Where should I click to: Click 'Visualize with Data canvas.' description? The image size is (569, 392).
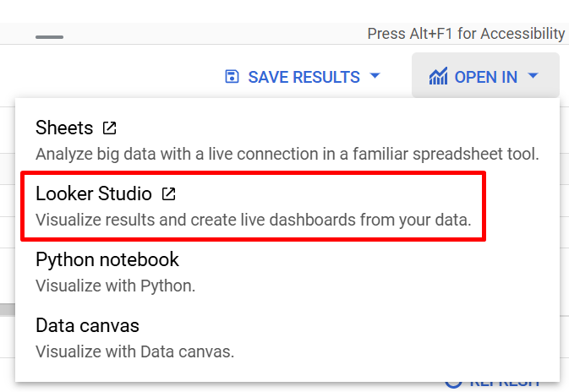tap(134, 351)
